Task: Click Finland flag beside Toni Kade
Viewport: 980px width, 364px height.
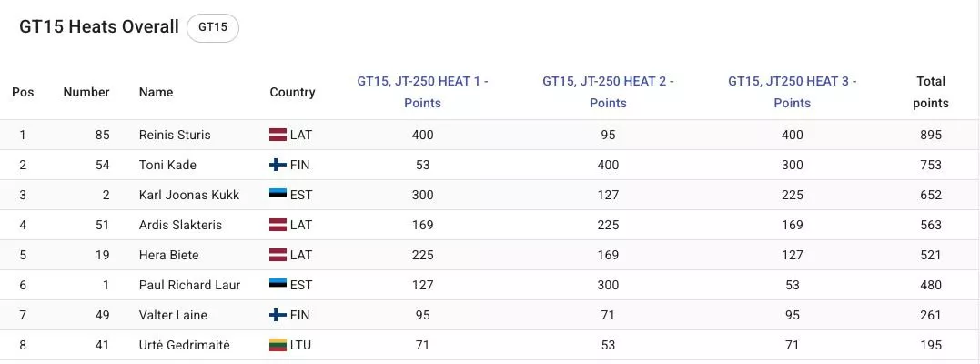Action: 278,165
